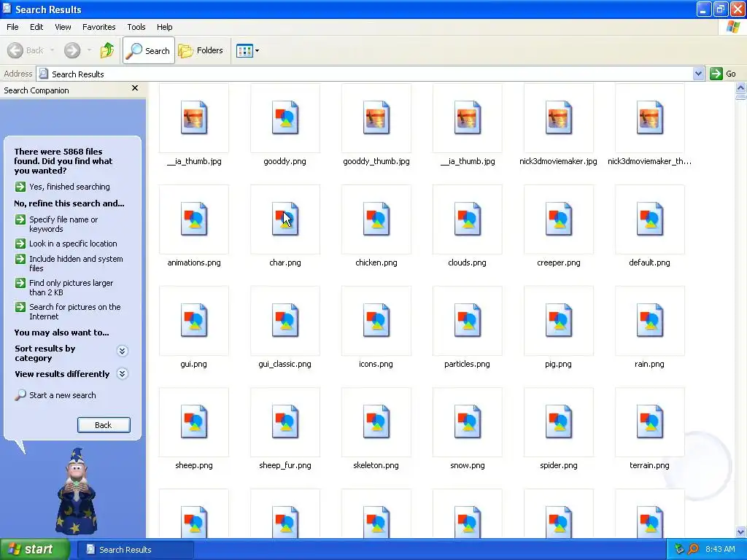Select the creeper.png file icon
The height and width of the screenshot is (560, 747).
coord(558,219)
